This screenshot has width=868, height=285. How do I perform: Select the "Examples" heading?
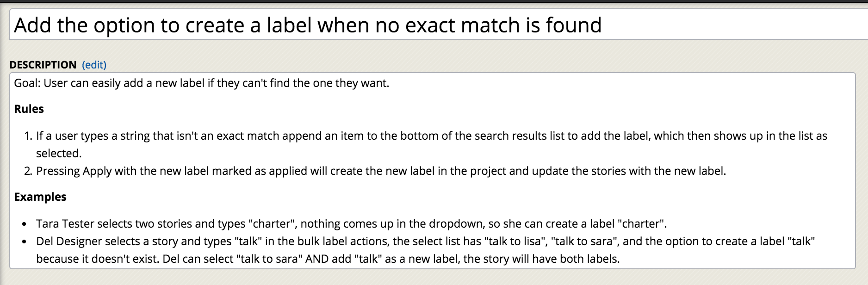coord(40,197)
